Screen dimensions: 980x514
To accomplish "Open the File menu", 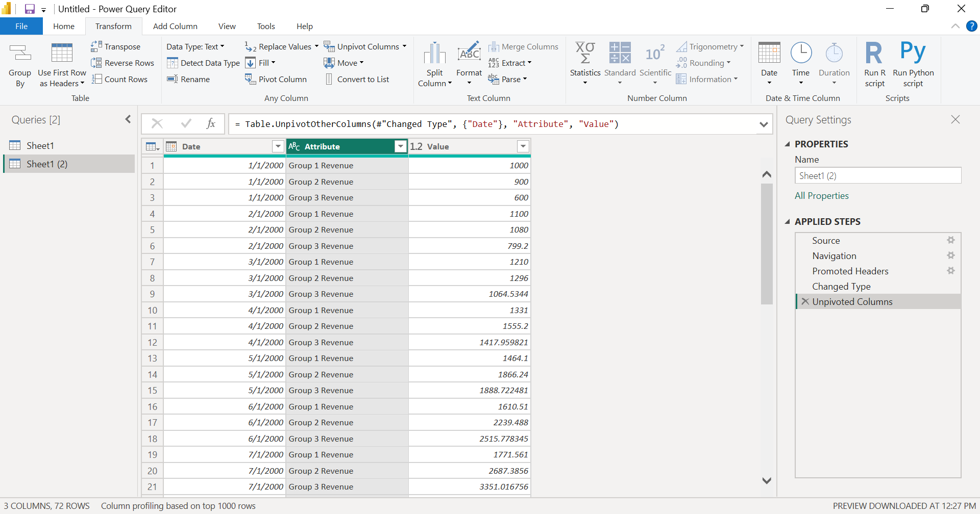I will coord(21,26).
